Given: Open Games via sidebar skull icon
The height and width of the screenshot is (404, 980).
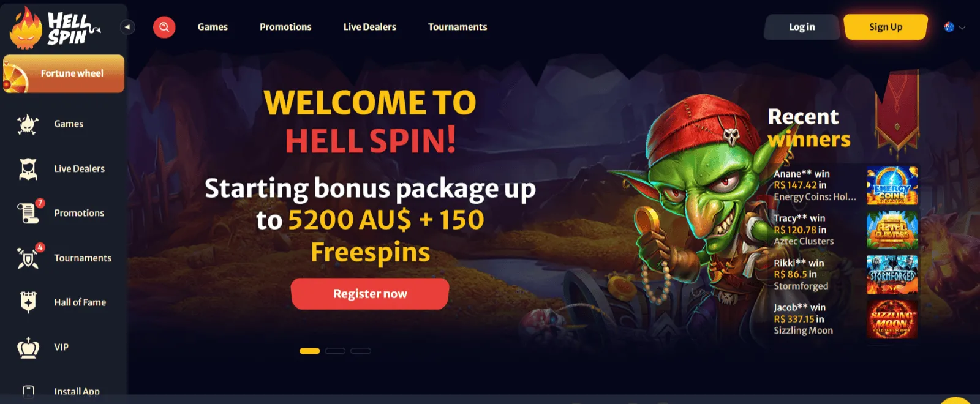Looking at the screenshot, I should [x=28, y=124].
